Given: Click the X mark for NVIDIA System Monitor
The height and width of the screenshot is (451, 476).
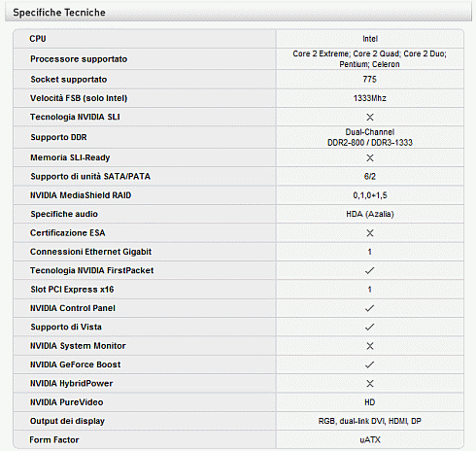Looking at the screenshot, I should [x=370, y=346].
